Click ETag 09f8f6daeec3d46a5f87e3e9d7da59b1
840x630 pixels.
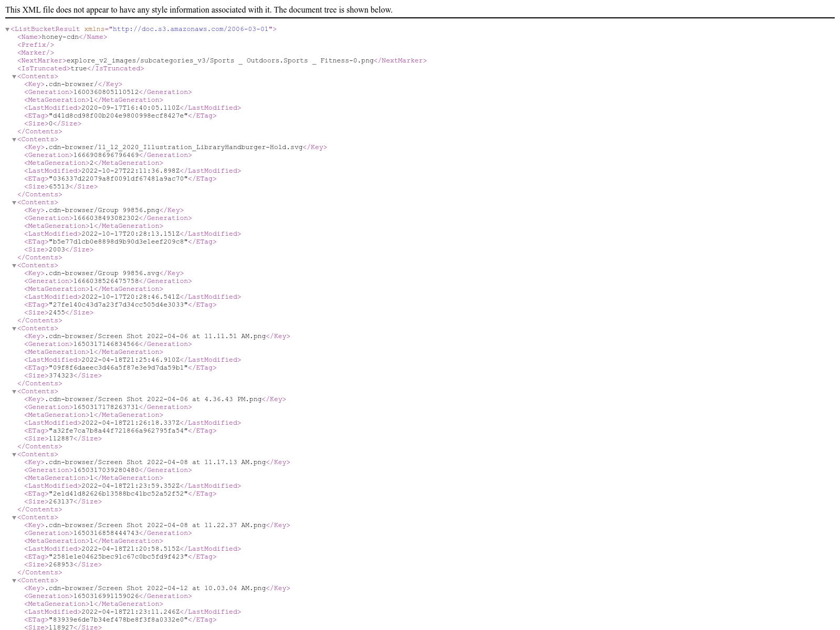[x=118, y=367]
